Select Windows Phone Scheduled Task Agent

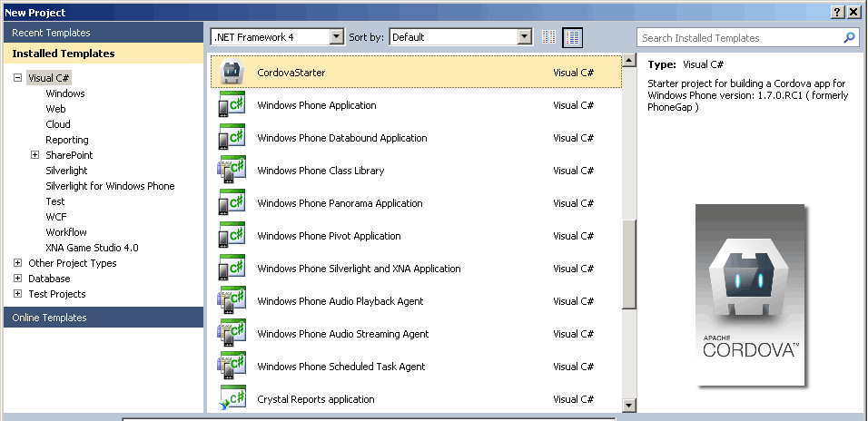click(x=341, y=367)
